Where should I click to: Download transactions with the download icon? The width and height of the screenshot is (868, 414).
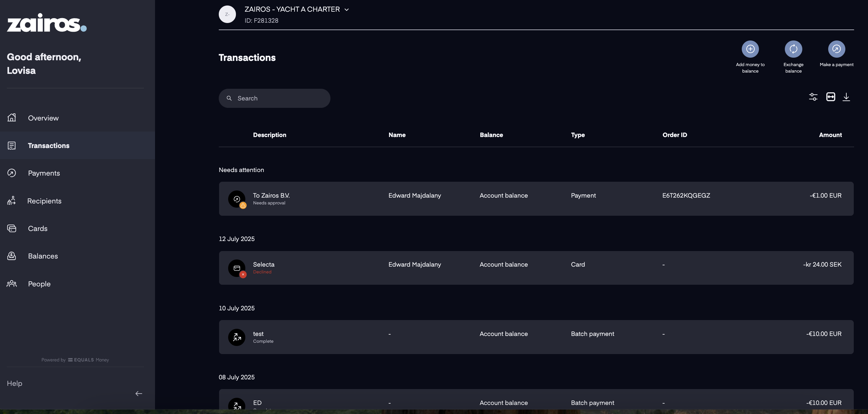click(846, 97)
